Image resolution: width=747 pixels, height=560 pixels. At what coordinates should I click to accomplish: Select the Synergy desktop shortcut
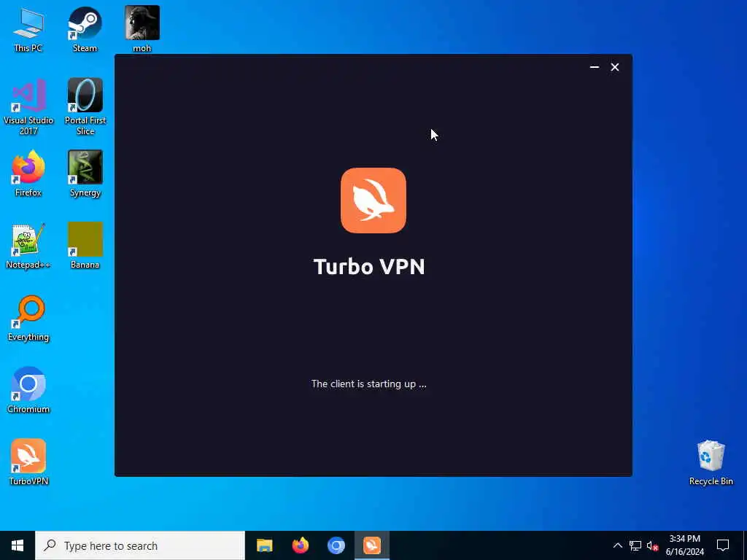(x=85, y=174)
